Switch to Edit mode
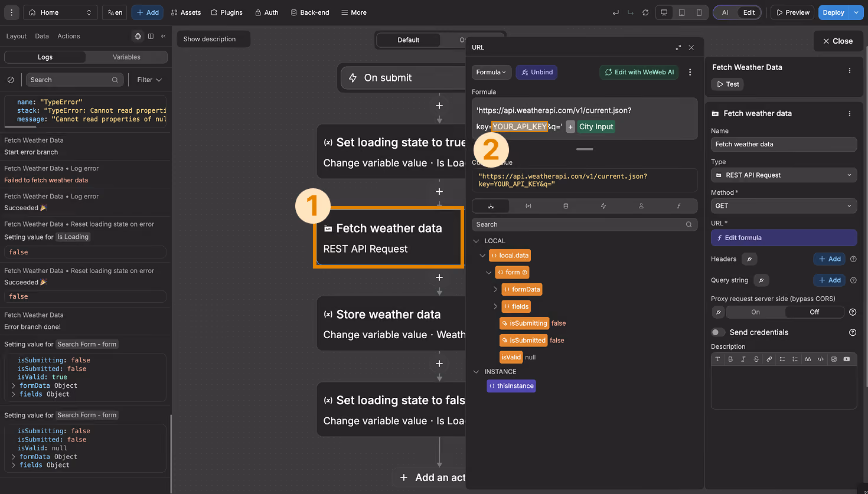The image size is (868, 494). tap(749, 12)
